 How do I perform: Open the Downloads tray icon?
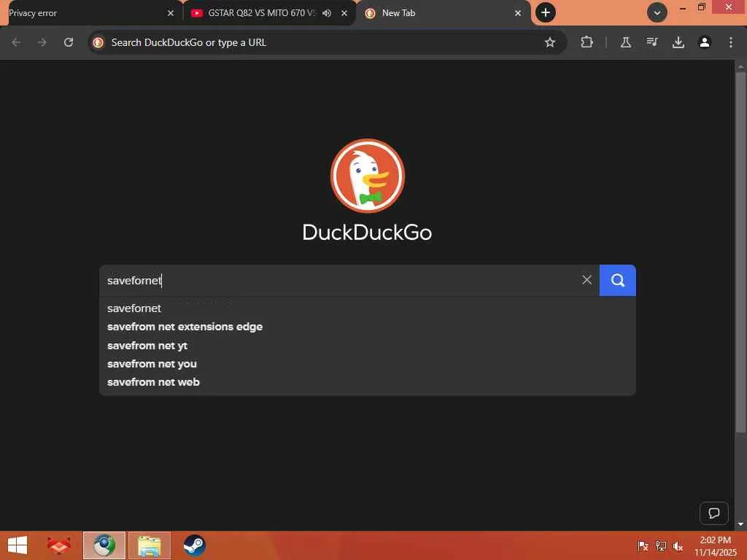678,42
